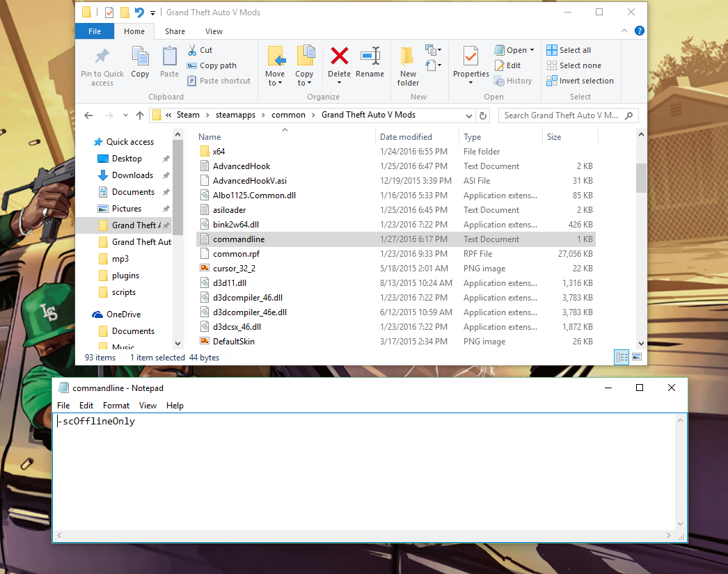The width and height of the screenshot is (728, 574).
Task: Switch to large icons view button
Action: click(x=637, y=357)
